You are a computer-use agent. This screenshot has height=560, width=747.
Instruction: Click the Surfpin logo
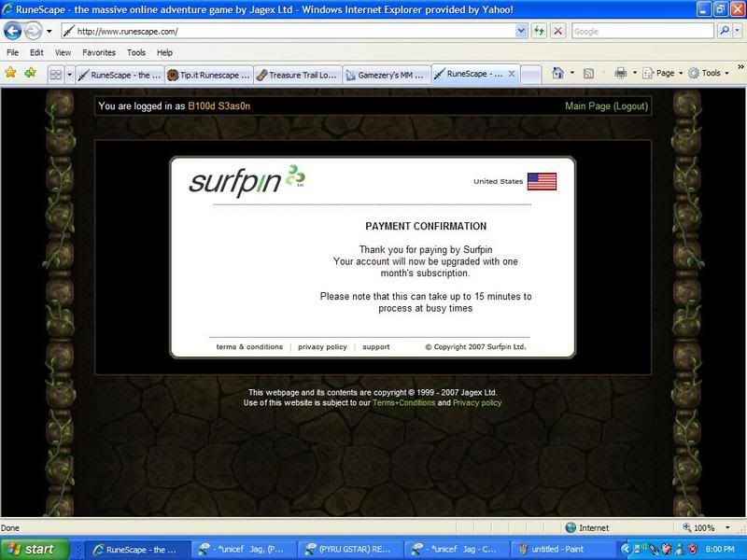click(247, 180)
